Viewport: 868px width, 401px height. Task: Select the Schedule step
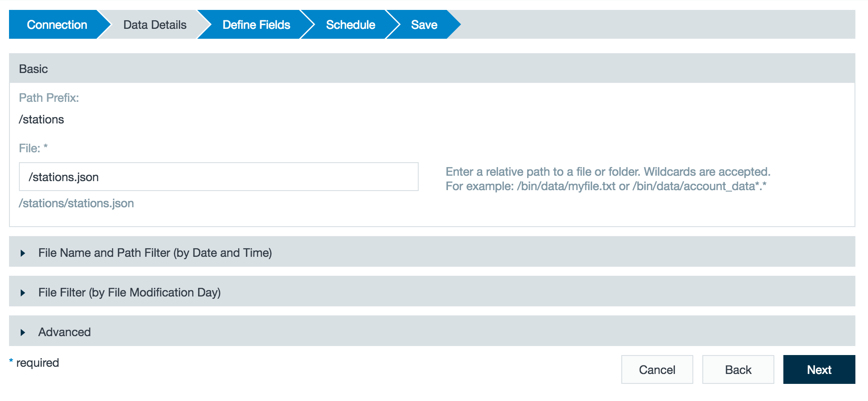350,25
